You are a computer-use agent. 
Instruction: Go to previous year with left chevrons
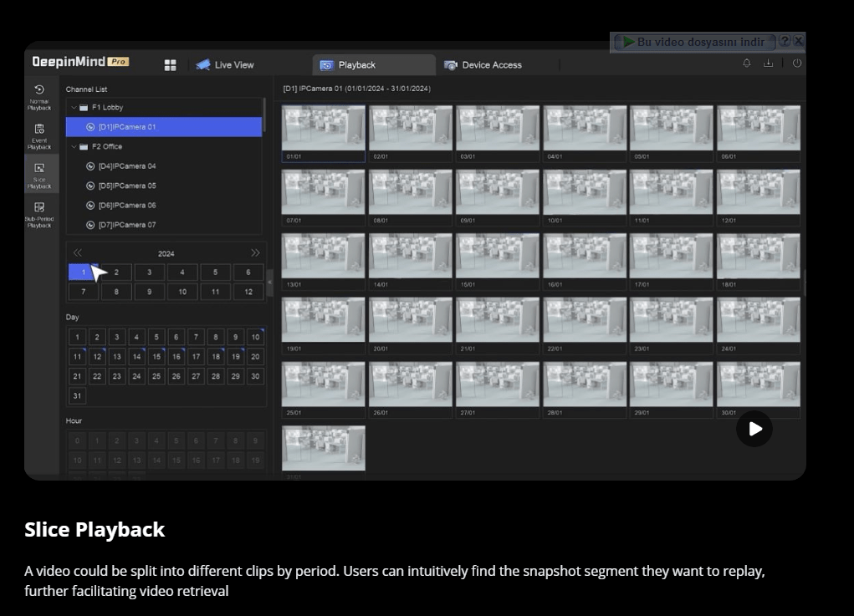coord(78,253)
